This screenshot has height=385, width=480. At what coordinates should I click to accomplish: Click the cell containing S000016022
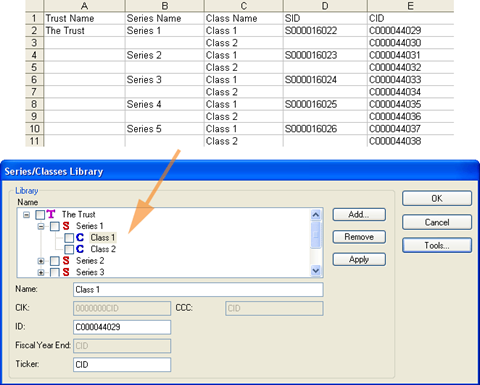click(325, 31)
